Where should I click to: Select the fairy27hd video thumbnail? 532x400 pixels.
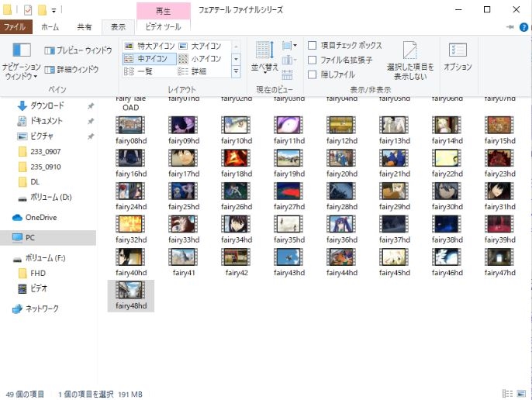click(288, 191)
